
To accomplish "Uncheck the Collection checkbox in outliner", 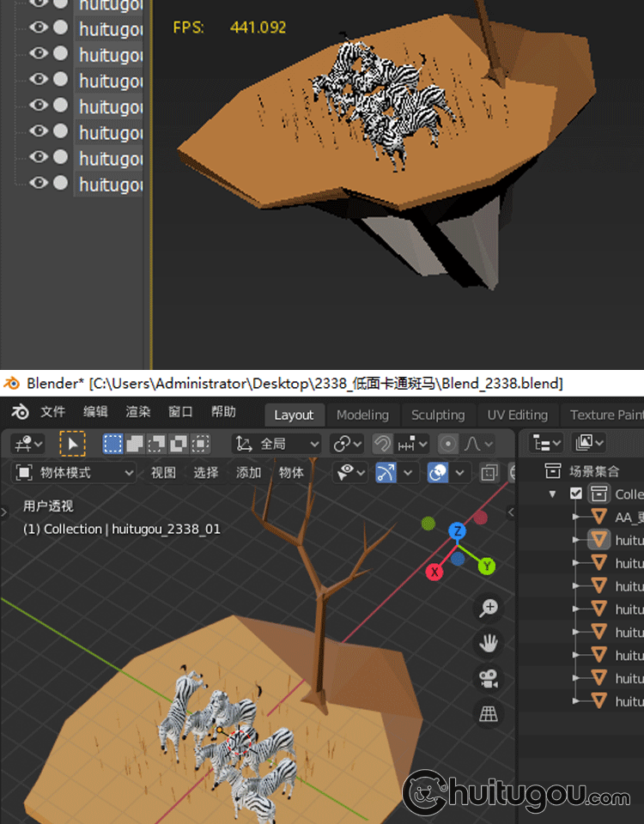I will point(576,494).
